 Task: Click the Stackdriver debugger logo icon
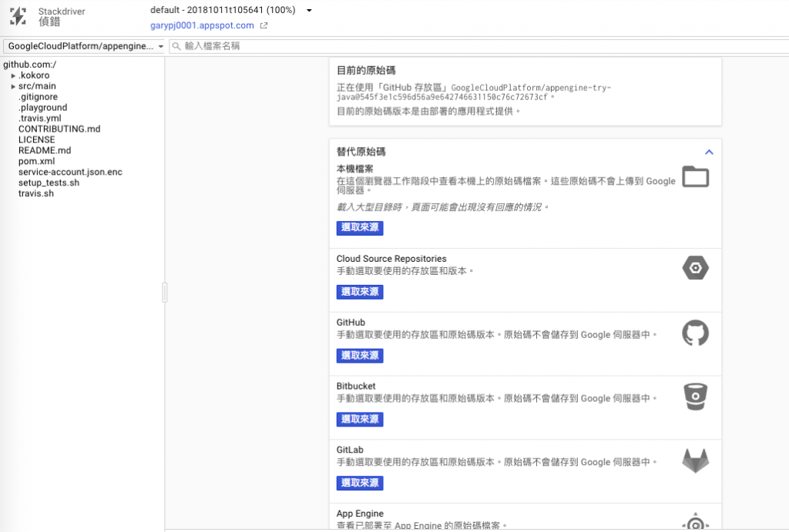click(18, 16)
